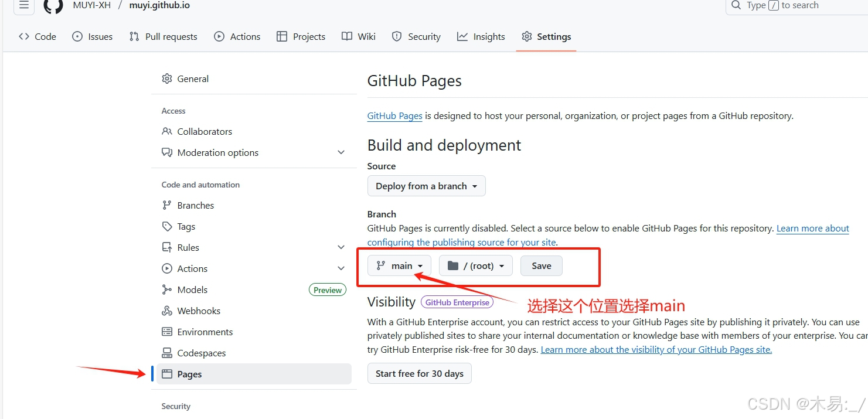Click the Projects table icon

pyautogui.click(x=282, y=36)
